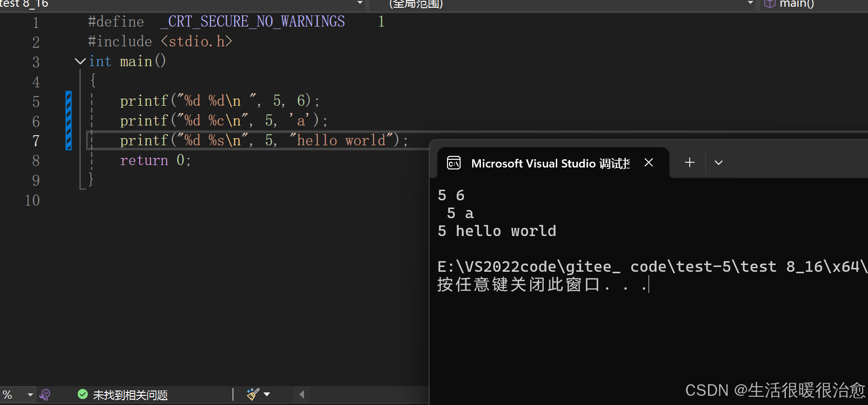This screenshot has height=405, width=868.
Task: Click on the 'return 0;' statement
Action: (155, 160)
